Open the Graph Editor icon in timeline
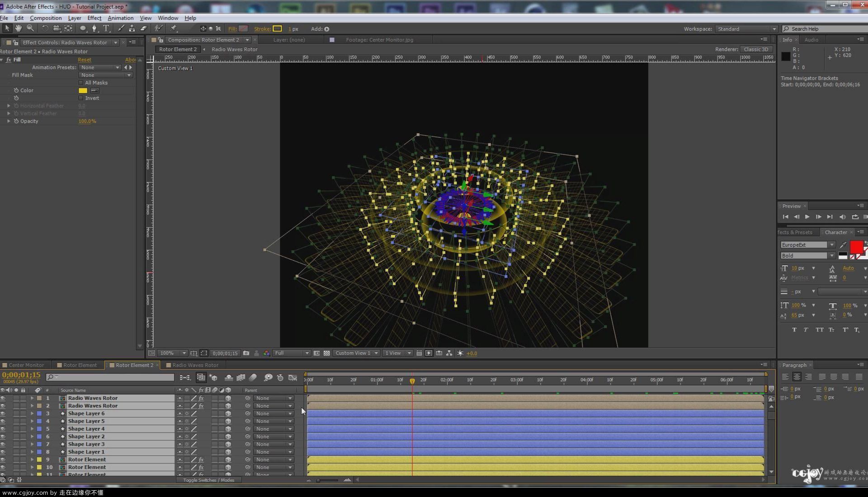 pos(292,377)
